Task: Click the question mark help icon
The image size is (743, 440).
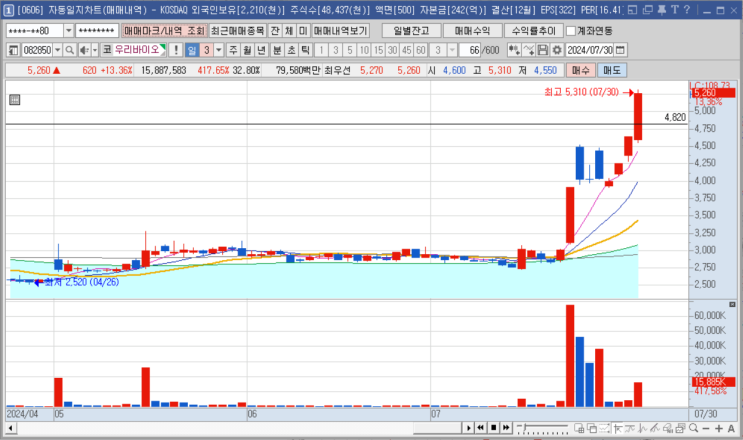Action: point(687,9)
